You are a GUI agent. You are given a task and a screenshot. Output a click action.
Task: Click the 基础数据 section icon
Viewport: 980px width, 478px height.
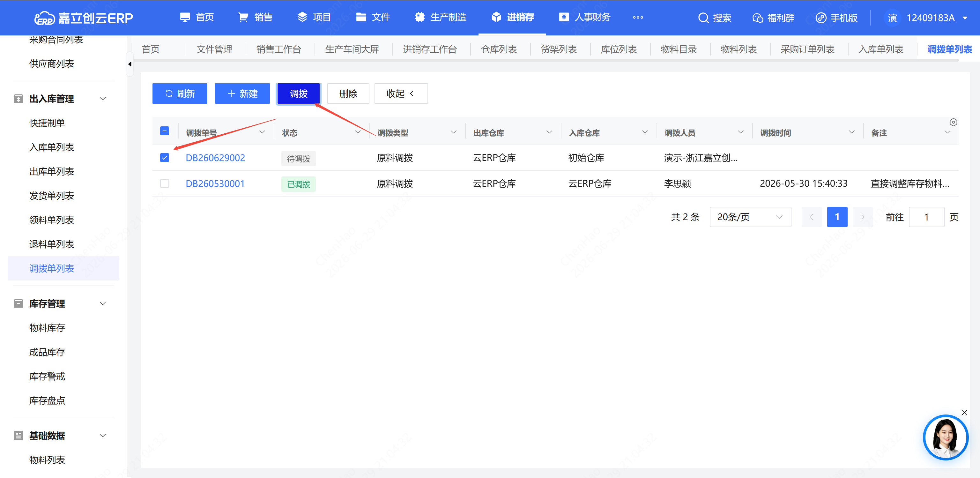coord(18,436)
